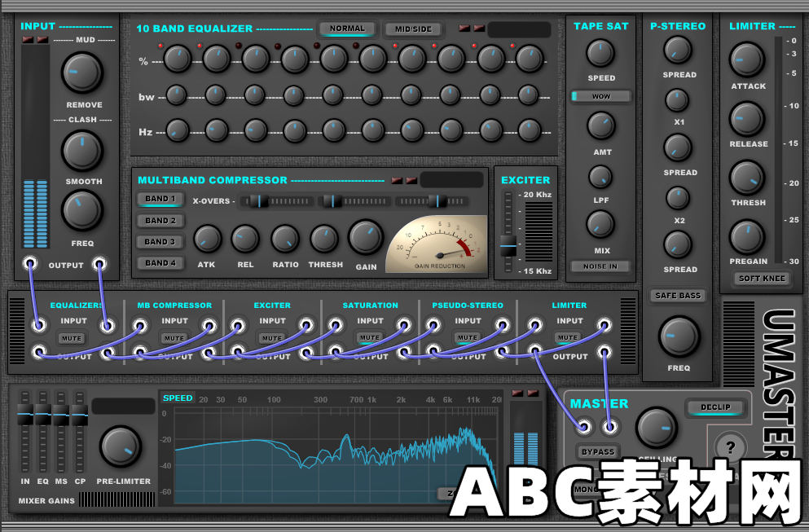
Task: Click the PRE-LIMITER knob in Mixer Gains
Action: pos(121,448)
